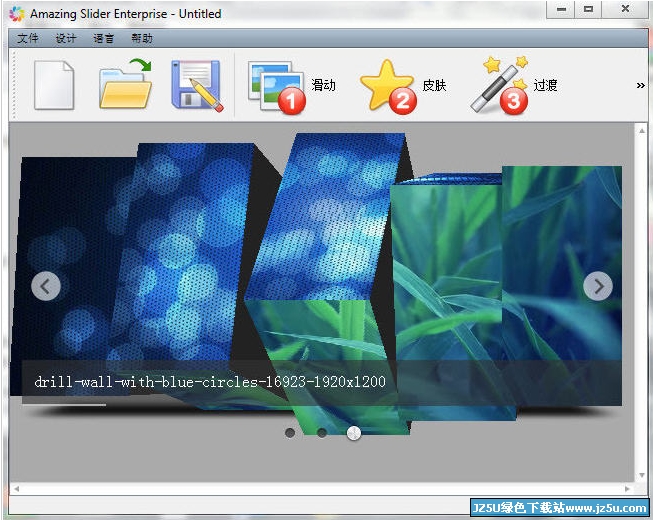The height and width of the screenshot is (520, 653).
Task: Expand the toolbar overflow chevron
Action: (641, 85)
